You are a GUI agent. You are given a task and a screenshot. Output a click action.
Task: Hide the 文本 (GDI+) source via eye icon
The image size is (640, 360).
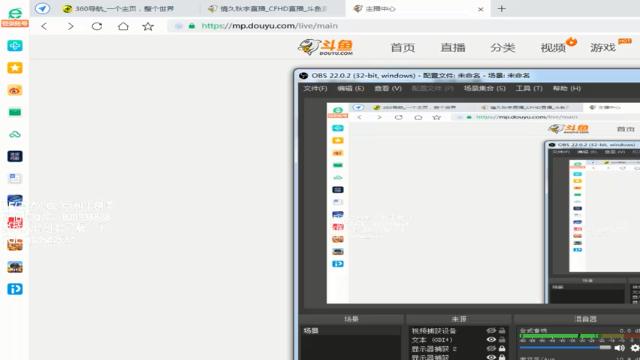pos(491,340)
